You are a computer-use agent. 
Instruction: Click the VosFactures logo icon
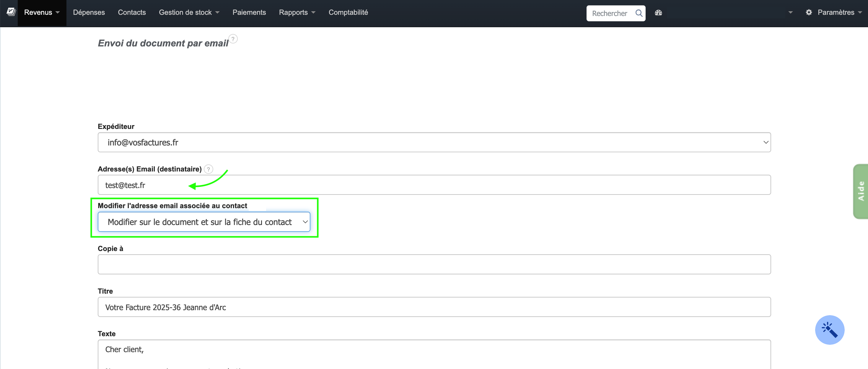click(11, 12)
